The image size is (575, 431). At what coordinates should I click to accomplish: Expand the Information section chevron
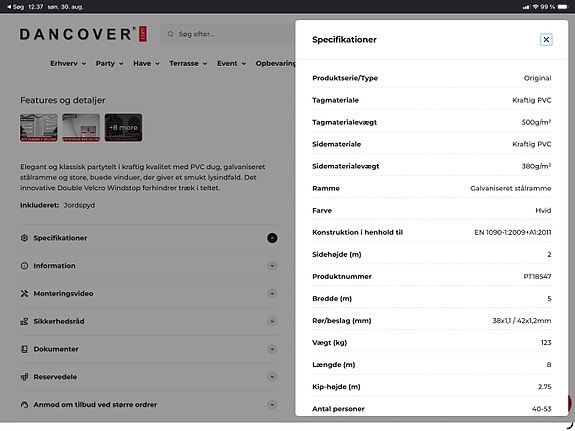pyautogui.click(x=272, y=266)
